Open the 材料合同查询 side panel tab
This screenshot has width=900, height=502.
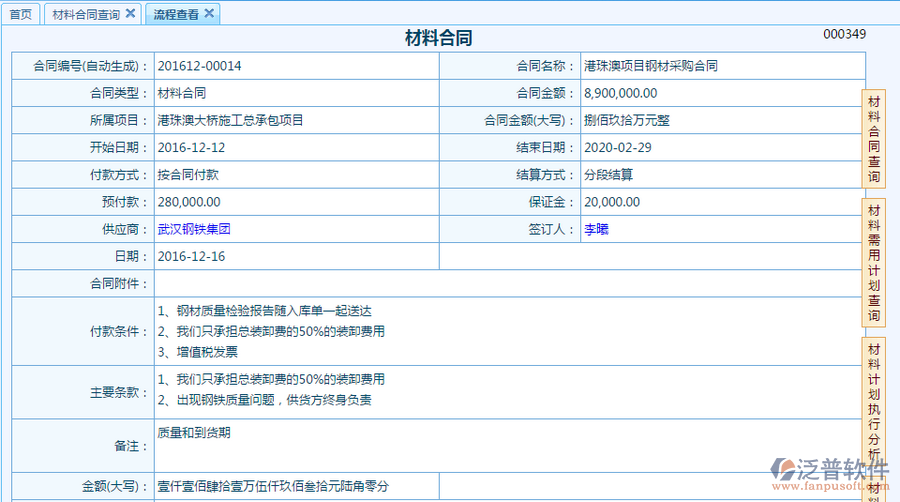point(874,139)
